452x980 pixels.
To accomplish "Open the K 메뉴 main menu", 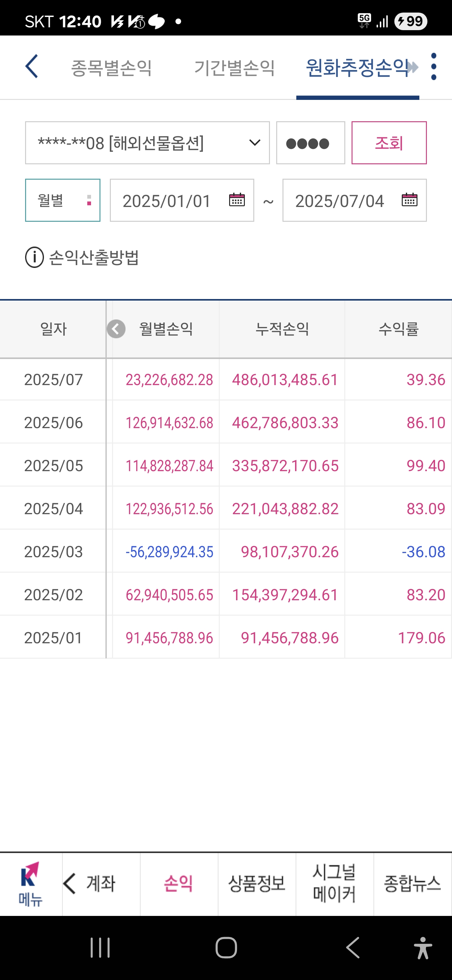I will tap(30, 884).
